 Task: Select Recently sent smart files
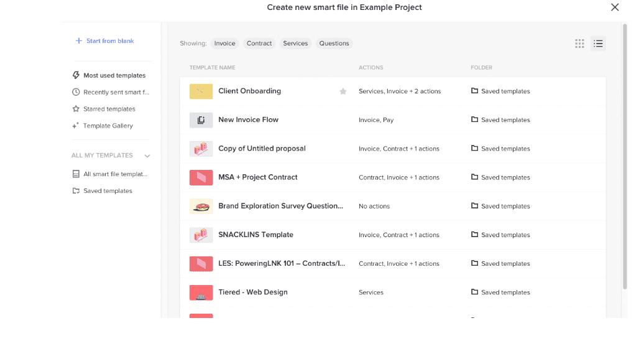pos(116,92)
